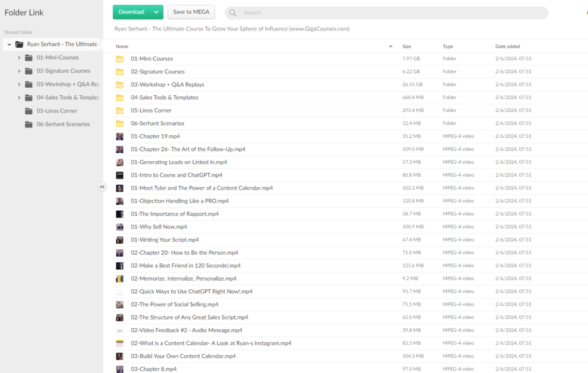The width and height of the screenshot is (588, 373).
Task: Expand 01-Mini-Courses in sidebar tree
Action: 19,57
